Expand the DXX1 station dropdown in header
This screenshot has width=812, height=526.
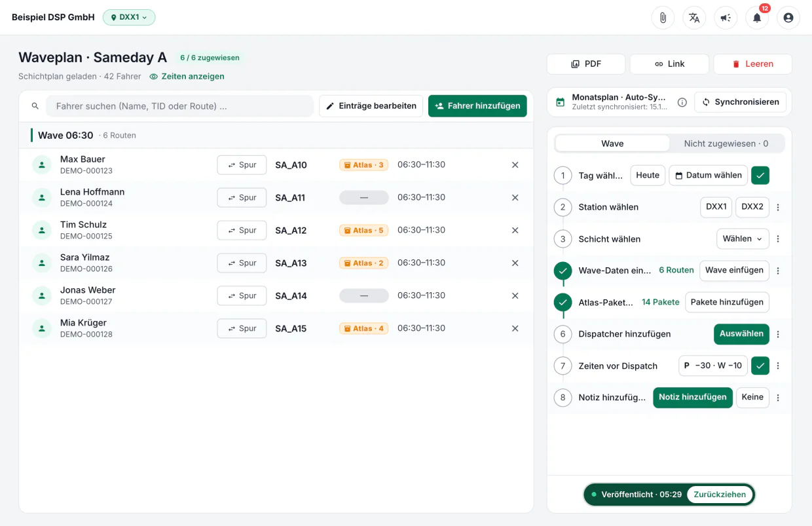[129, 18]
